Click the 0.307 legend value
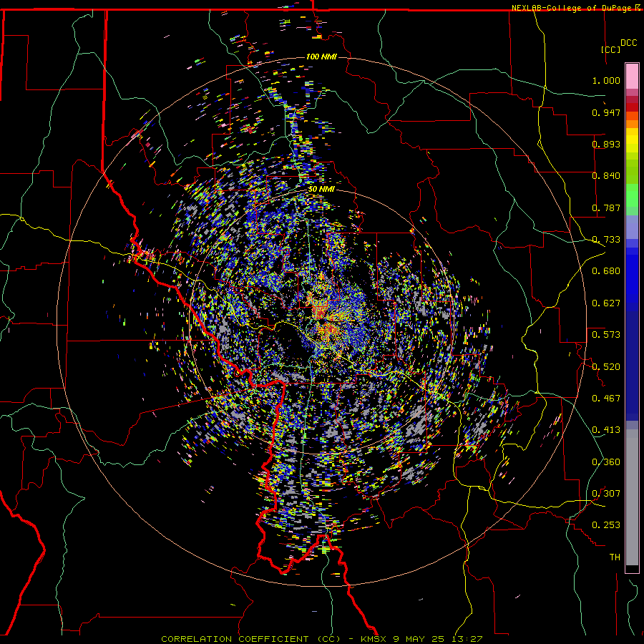Image resolution: width=644 pixels, height=644 pixels. click(606, 494)
